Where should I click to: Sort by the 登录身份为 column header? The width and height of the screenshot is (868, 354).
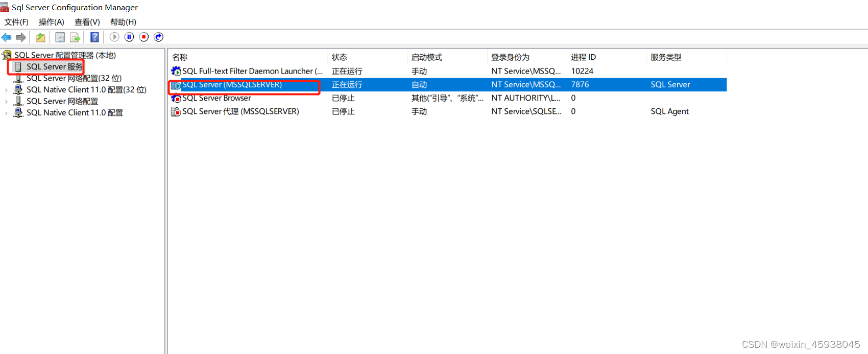click(x=527, y=57)
